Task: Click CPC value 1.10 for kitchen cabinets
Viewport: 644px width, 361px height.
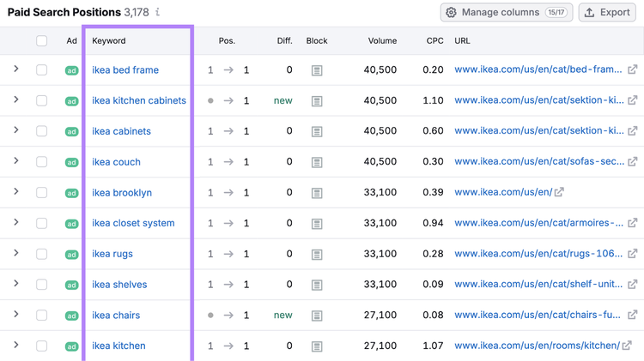Action: (x=433, y=100)
